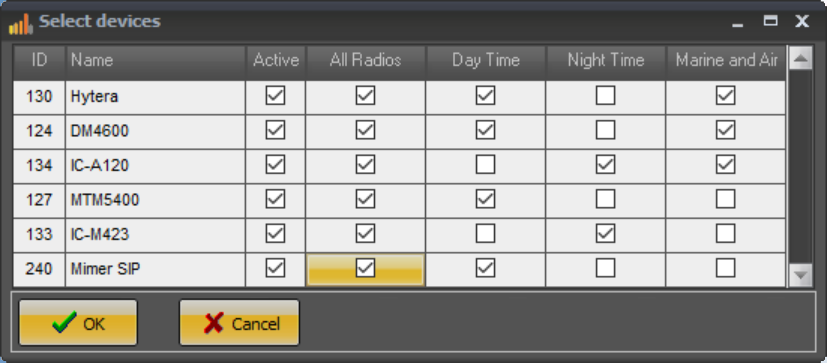The image size is (827, 363).
Task: Uncheck Day Time for MTM5400
Action: tap(485, 199)
